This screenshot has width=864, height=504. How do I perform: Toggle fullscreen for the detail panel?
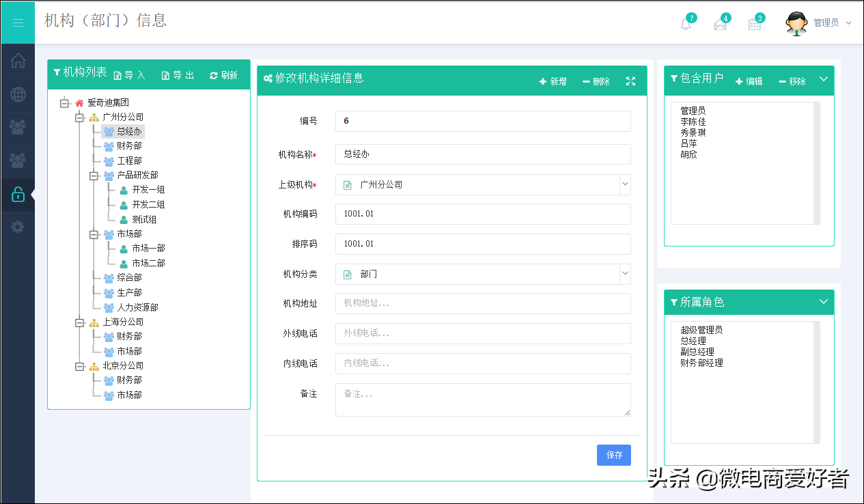[630, 81]
